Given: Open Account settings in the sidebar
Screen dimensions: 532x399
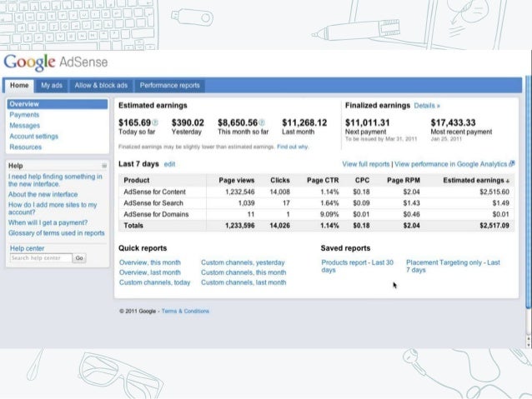Looking at the screenshot, I should pyautogui.click(x=34, y=137).
